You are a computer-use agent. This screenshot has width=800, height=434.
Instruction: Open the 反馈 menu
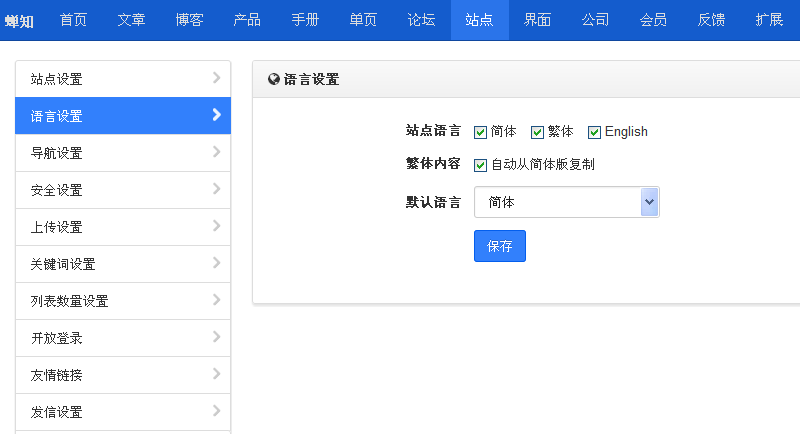point(712,20)
